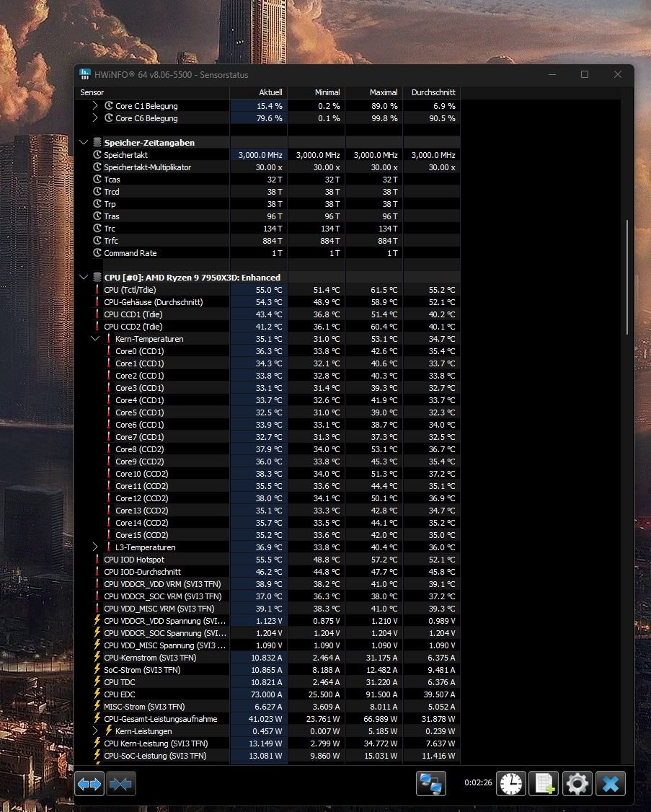Click the Sensor column header
This screenshot has width=651, height=812.
pyautogui.click(x=153, y=92)
